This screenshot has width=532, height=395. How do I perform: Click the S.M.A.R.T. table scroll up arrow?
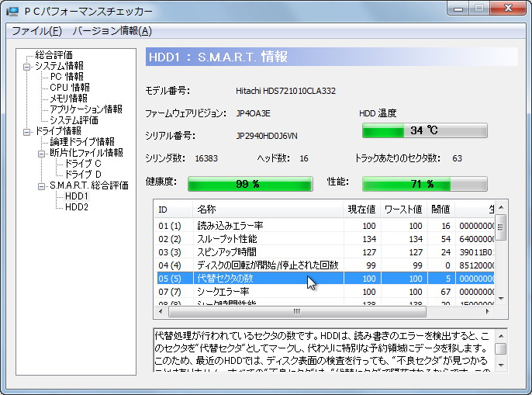click(x=501, y=207)
